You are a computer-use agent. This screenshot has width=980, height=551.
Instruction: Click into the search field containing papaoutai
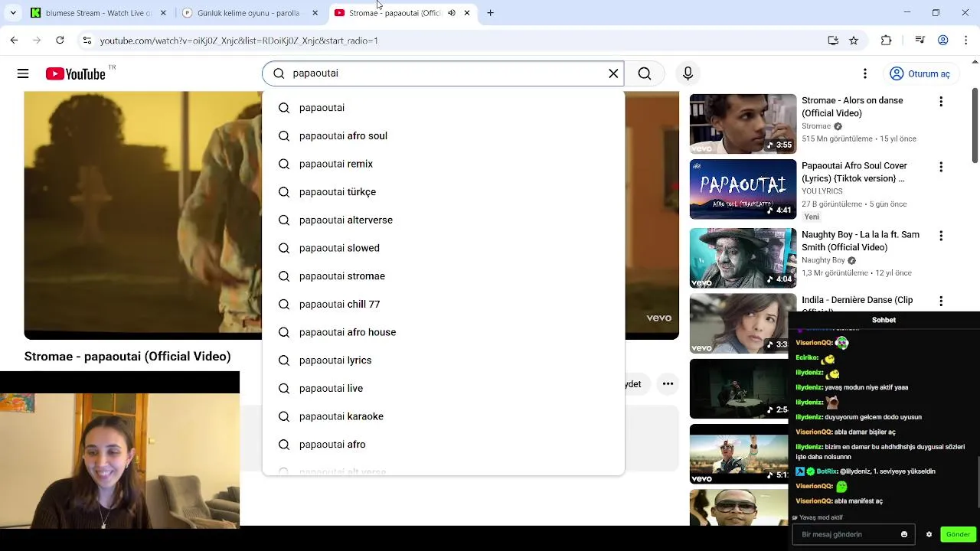coord(443,73)
